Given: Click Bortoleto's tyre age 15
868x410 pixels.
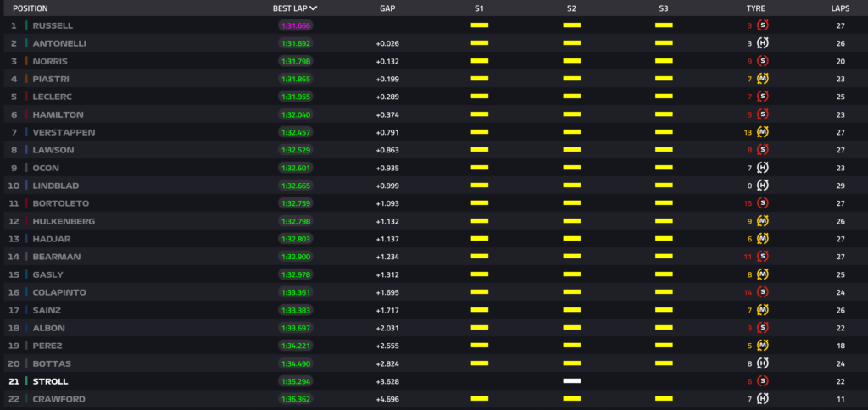Looking at the screenshot, I should point(748,203).
